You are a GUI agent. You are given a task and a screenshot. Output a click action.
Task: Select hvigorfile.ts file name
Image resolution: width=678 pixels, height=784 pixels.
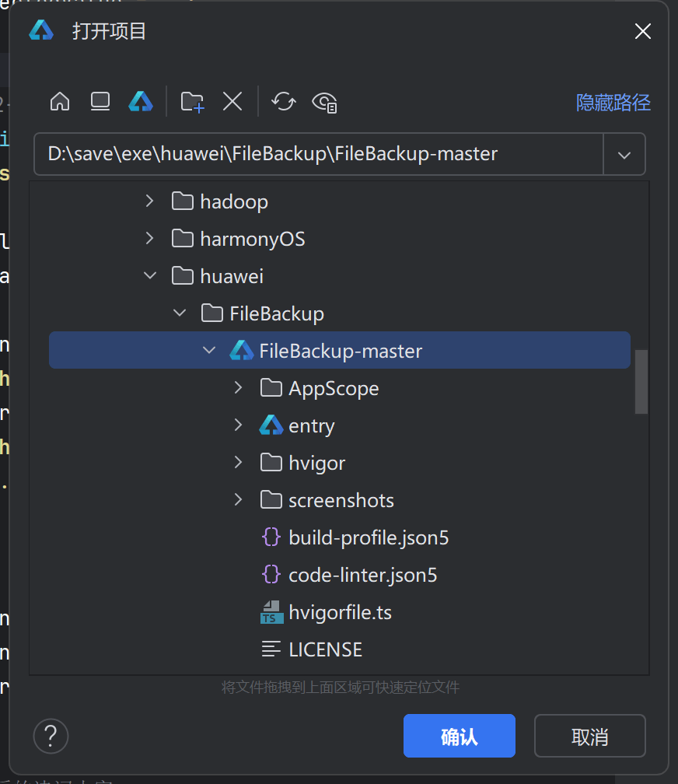340,613
